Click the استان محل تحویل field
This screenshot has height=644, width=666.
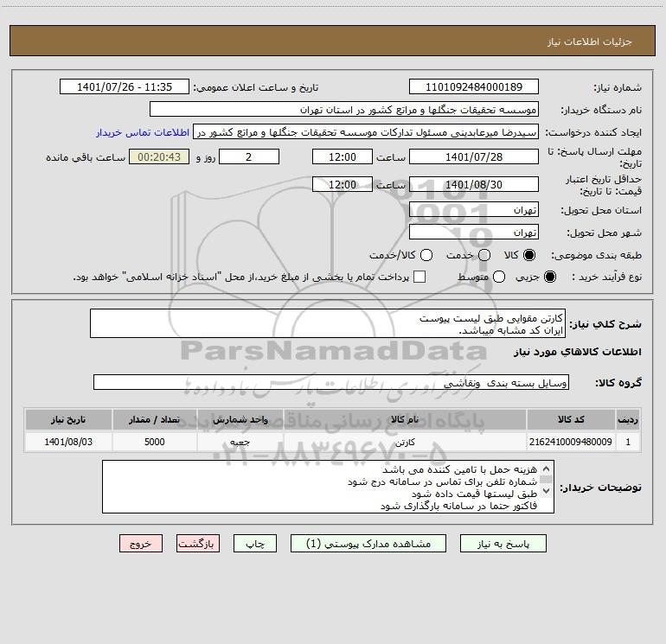click(x=474, y=209)
